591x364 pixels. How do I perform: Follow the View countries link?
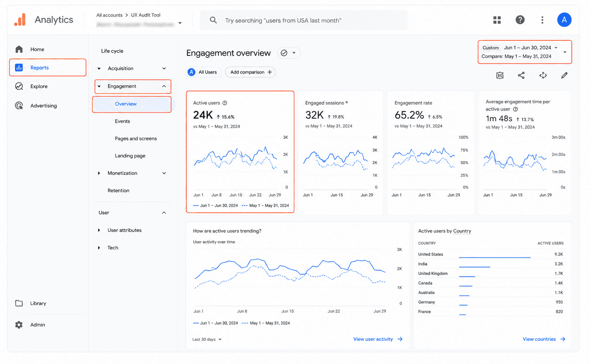click(x=544, y=339)
